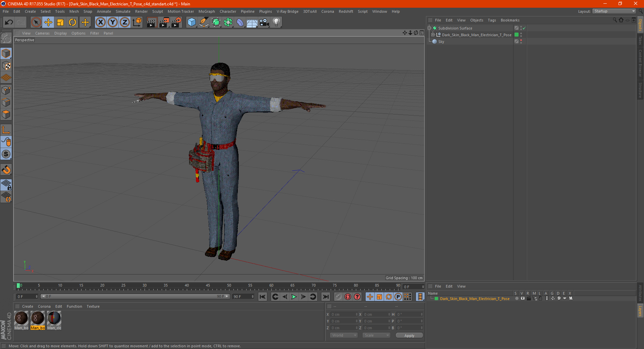The width and height of the screenshot is (644, 349).
Task: Open the deformer Bend icon
Action: coord(240,22)
